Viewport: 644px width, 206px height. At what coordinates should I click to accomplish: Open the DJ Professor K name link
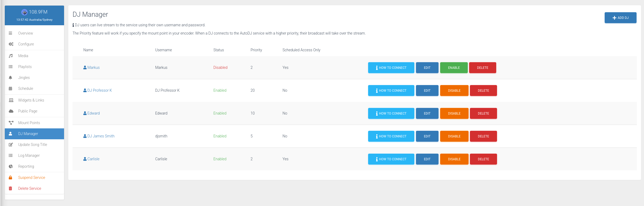[x=99, y=90]
